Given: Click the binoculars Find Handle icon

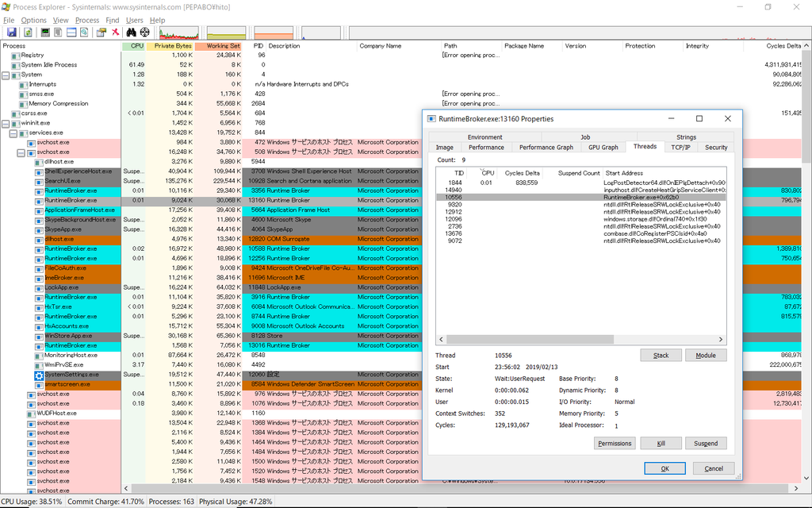Looking at the screenshot, I should tap(131, 32).
